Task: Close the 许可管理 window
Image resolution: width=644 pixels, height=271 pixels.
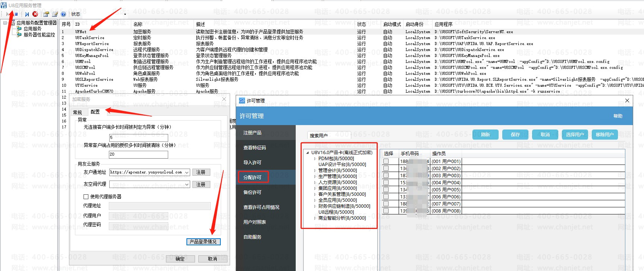Action: pos(627,101)
